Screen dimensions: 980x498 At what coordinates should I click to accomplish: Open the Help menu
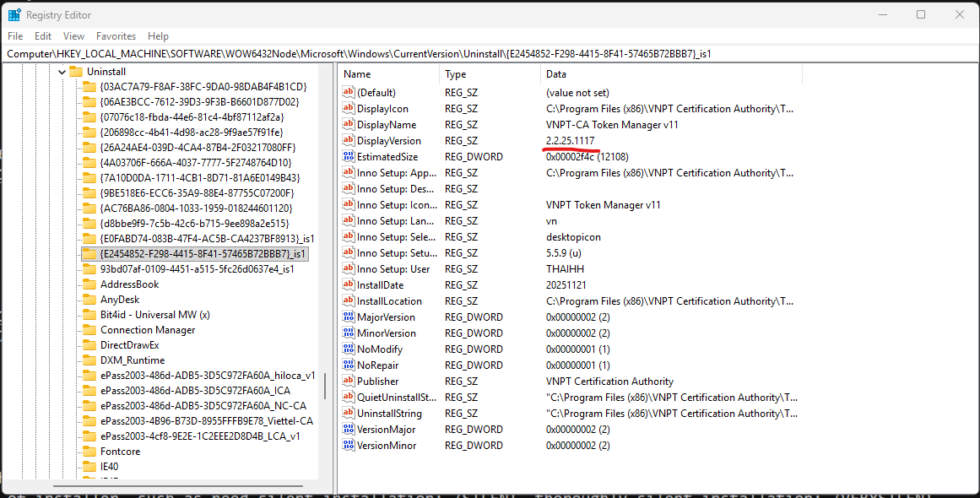click(158, 36)
